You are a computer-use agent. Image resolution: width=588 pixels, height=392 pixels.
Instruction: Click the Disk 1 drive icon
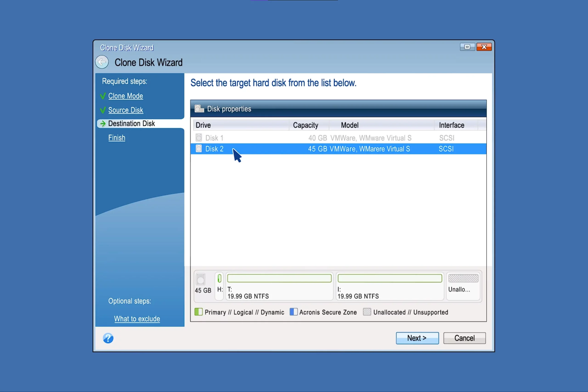click(199, 138)
